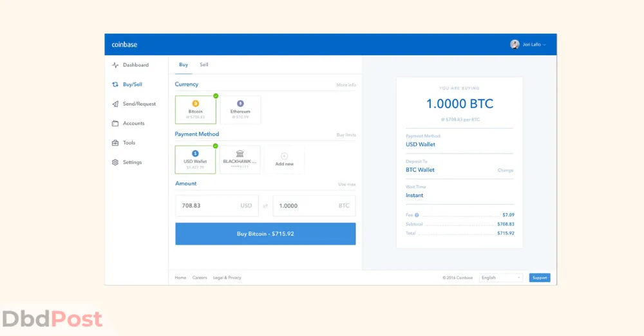Click the Tools briefcase icon
The height and width of the screenshot is (336, 644).
pyautogui.click(x=115, y=143)
